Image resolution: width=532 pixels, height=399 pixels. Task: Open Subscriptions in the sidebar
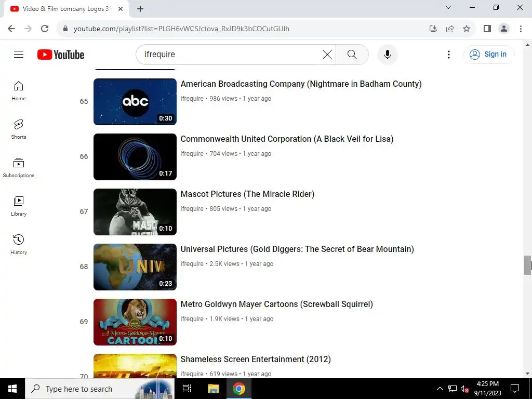point(19,168)
